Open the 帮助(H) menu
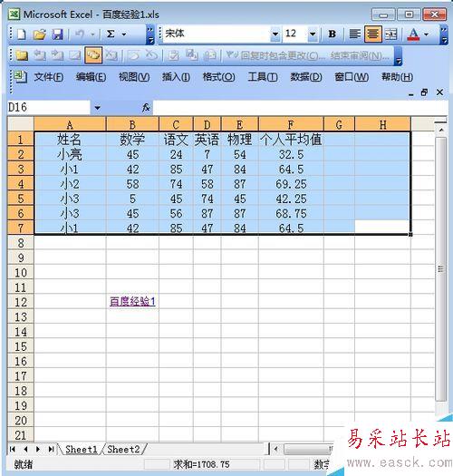This screenshot has width=453, height=476. click(397, 77)
